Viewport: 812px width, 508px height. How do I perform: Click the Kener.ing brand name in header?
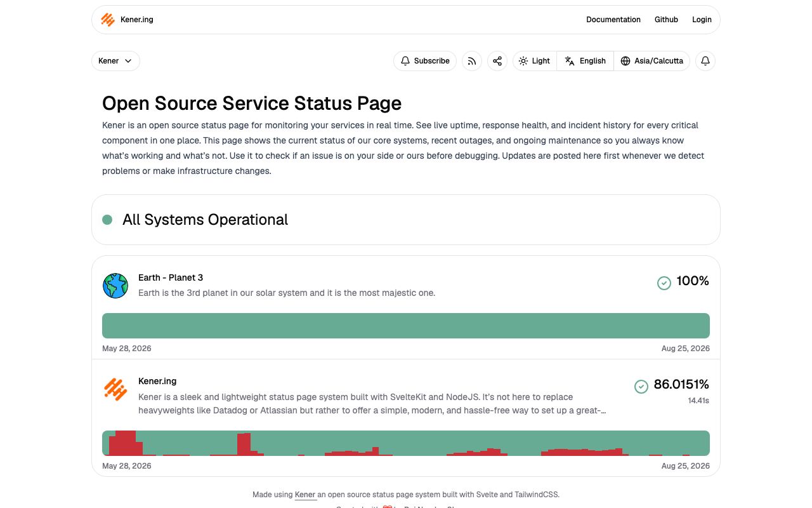[136, 20]
